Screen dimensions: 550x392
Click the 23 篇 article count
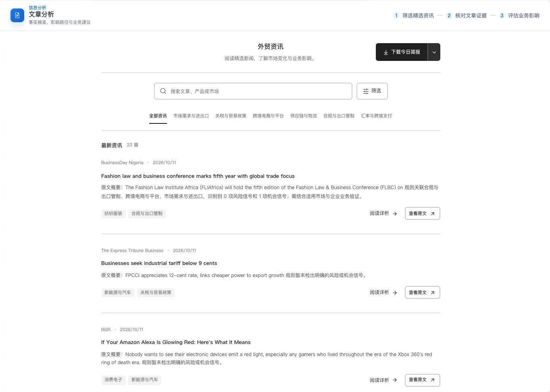click(133, 145)
